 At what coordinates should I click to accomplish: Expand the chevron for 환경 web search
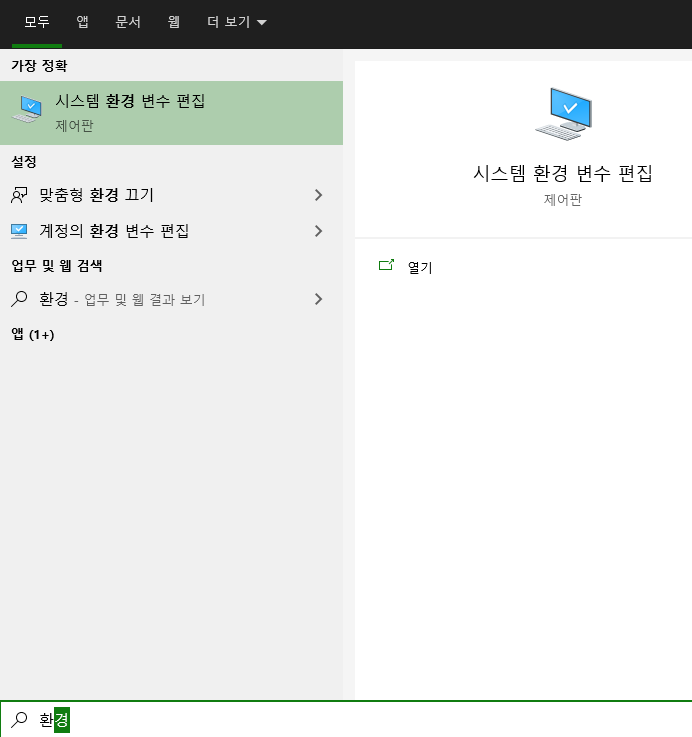[x=318, y=299]
